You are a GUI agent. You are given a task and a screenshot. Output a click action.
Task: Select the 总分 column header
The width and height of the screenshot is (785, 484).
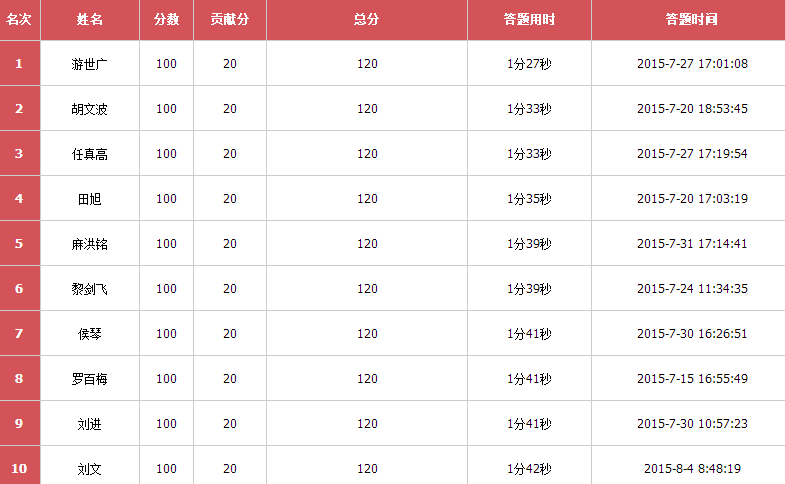(367, 20)
